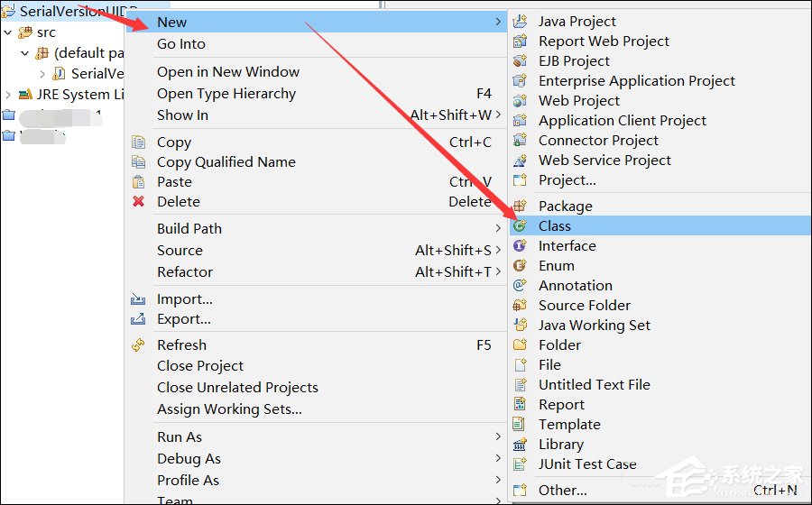The image size is (812, 505).
Task: Collapse the src folder tree node
Action: pos(8,32)
